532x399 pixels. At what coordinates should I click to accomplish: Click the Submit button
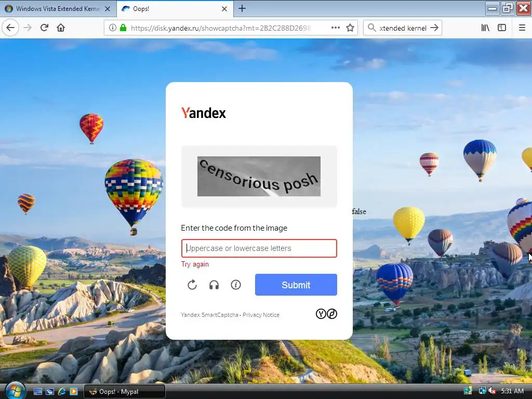click(x=296, y=285)
